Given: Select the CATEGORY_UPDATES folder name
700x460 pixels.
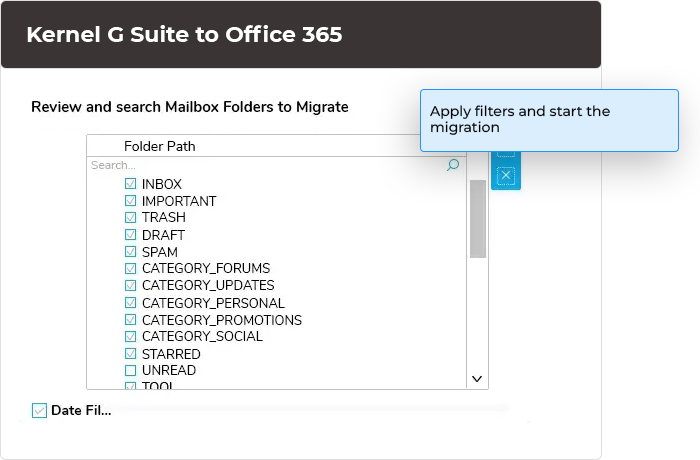Looking at the screenshot, I should pyautogui.click(x=208, y=285).
